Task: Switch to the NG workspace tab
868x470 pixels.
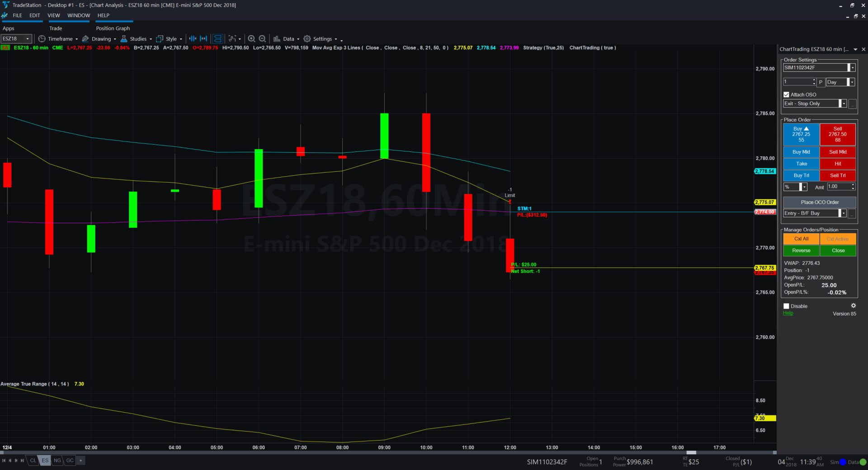Action: (x=57, y=461)
